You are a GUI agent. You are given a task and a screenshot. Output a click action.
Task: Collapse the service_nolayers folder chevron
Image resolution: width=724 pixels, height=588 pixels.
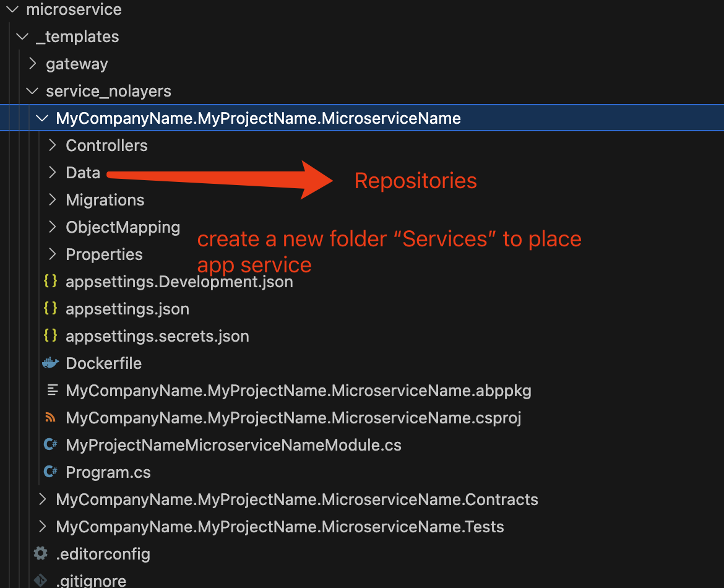(32, 91)
